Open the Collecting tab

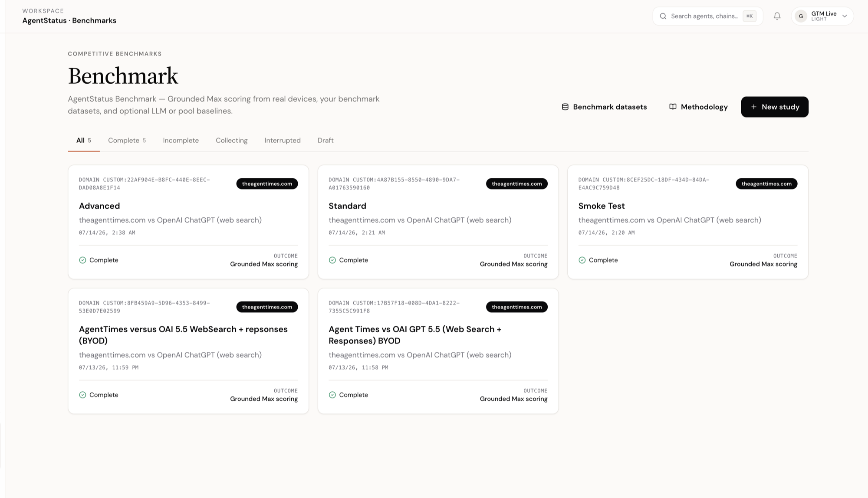[x=231, y=141]
